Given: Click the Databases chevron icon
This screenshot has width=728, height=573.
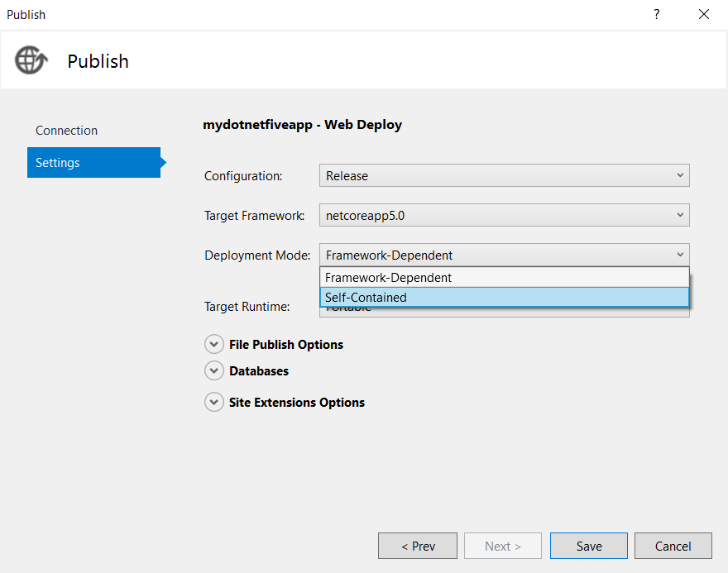Looking at the screenshot, I should click(x=214, y=370).
